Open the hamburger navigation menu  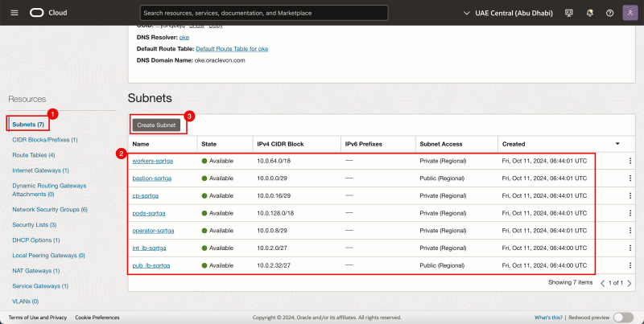(x=14, y=13)
